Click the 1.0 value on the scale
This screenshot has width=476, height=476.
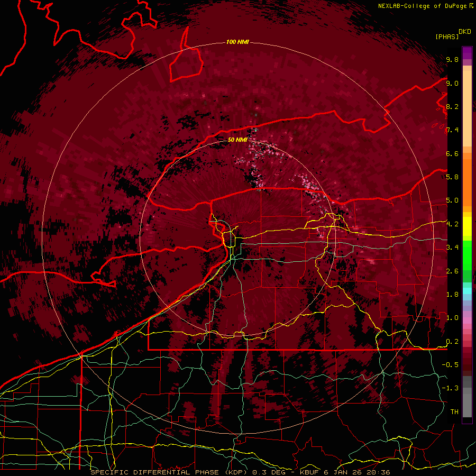click(452, 318)
